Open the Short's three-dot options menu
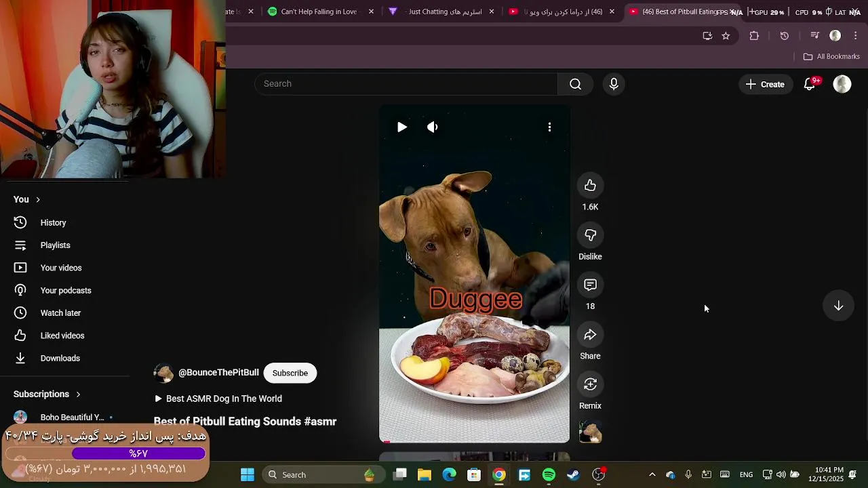 (x=549, y=127)
